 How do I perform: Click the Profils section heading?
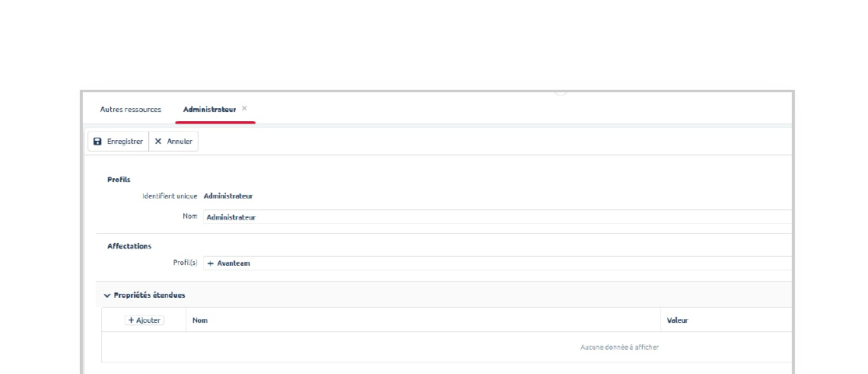coord(119,180)
